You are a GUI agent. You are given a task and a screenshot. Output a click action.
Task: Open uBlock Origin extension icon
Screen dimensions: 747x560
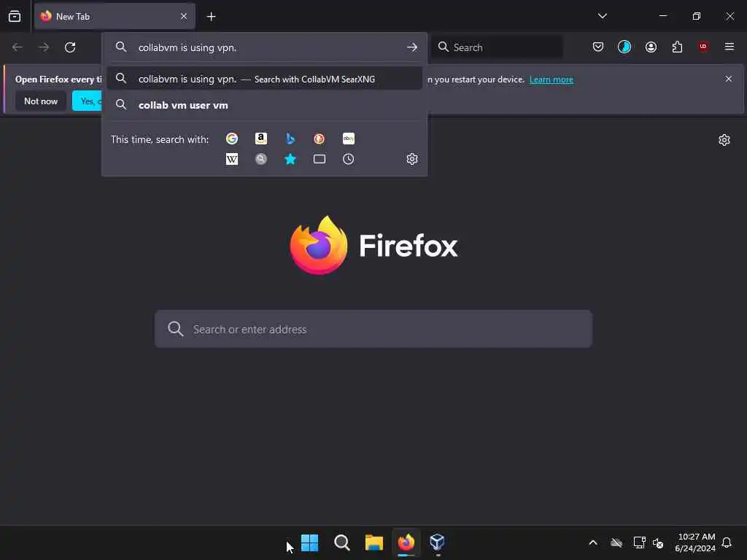click(x=703, y=47)
